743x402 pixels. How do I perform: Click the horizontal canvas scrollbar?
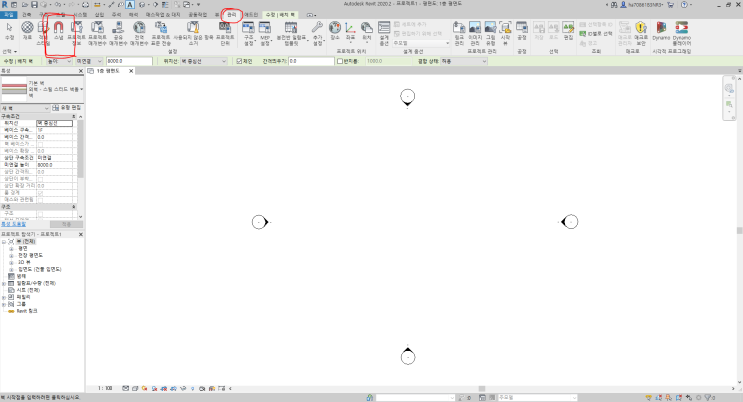click(x=481, y=388)
